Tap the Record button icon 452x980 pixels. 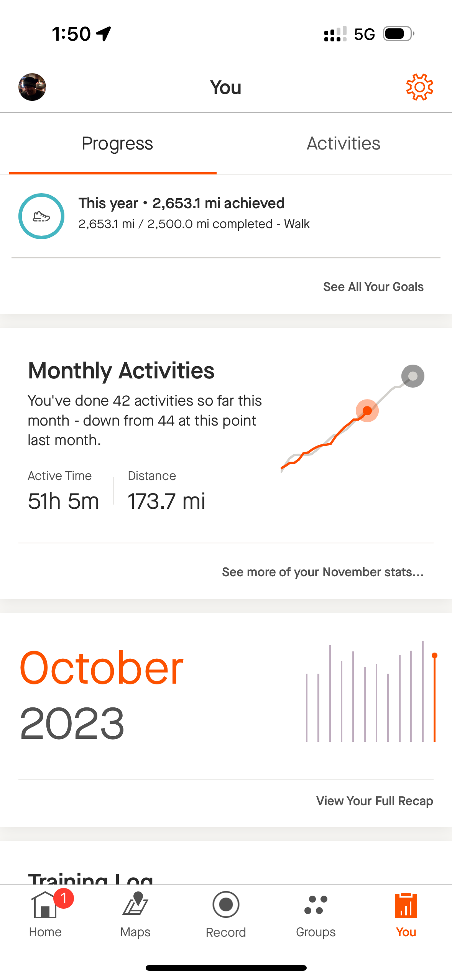coord(226,904)
